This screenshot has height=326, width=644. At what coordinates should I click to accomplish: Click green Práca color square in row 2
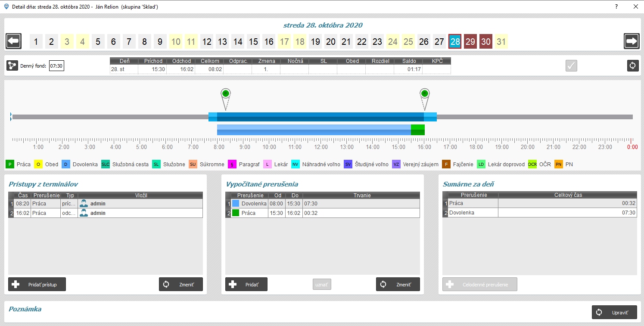point(235,213)
